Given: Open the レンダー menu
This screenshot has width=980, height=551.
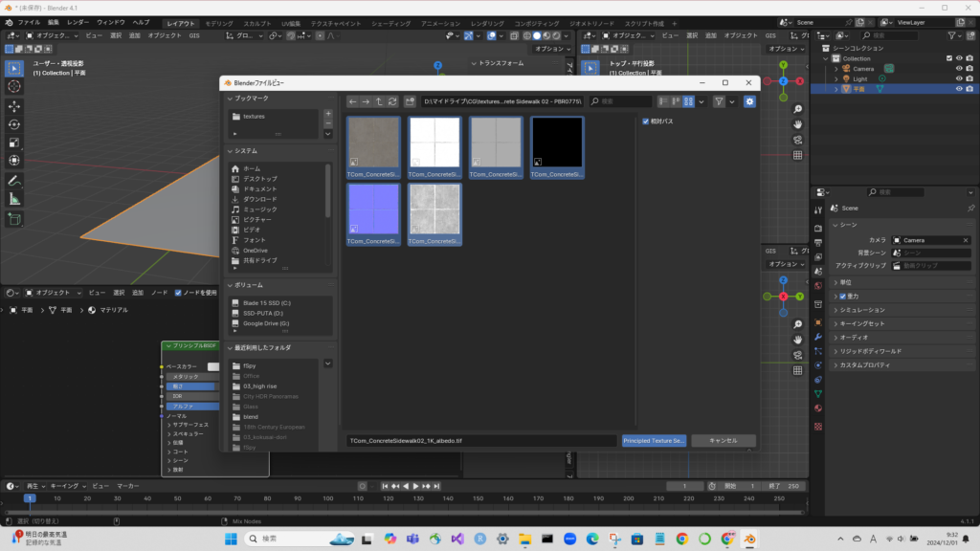Looking at the screenshot, I should [78, 21].
